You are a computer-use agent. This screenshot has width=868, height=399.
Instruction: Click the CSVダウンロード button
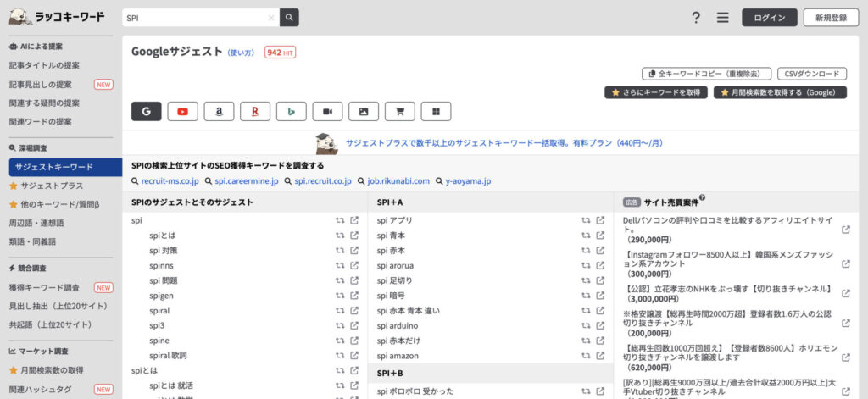[x=811, y=74]
